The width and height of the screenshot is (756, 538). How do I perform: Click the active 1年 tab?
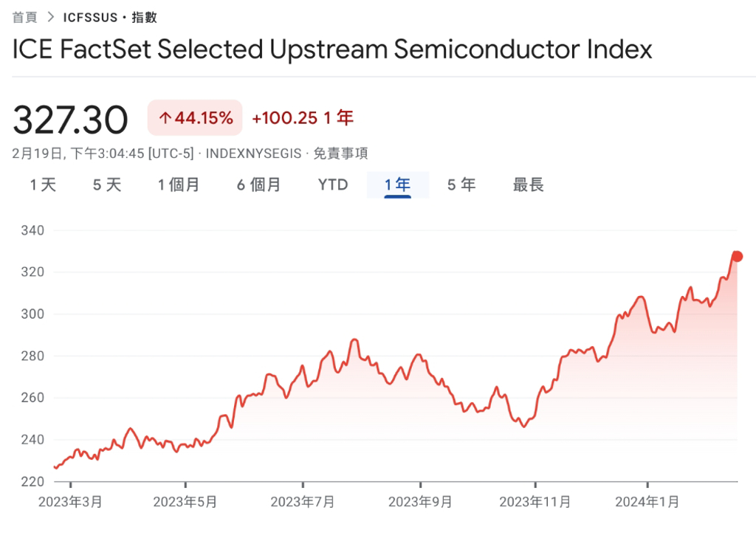(x=397, y=184)
